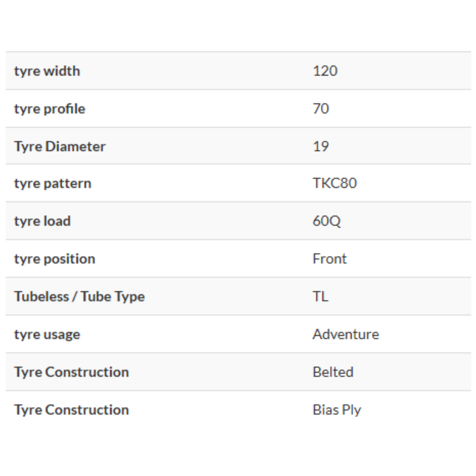Image resolution: width=476 pixels, height=476 pixels.
Task: Select the Adventure usage value
Action: 346,335
